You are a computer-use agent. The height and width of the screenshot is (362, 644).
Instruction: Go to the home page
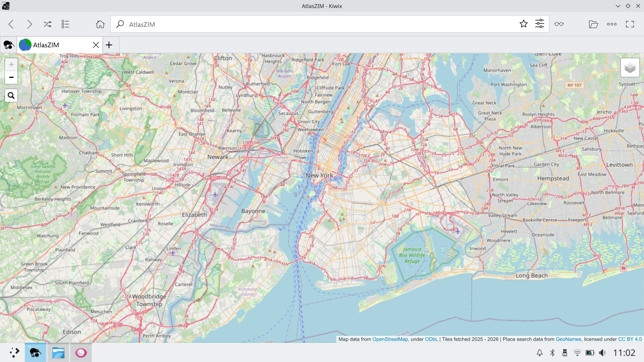tap(100, 24)
